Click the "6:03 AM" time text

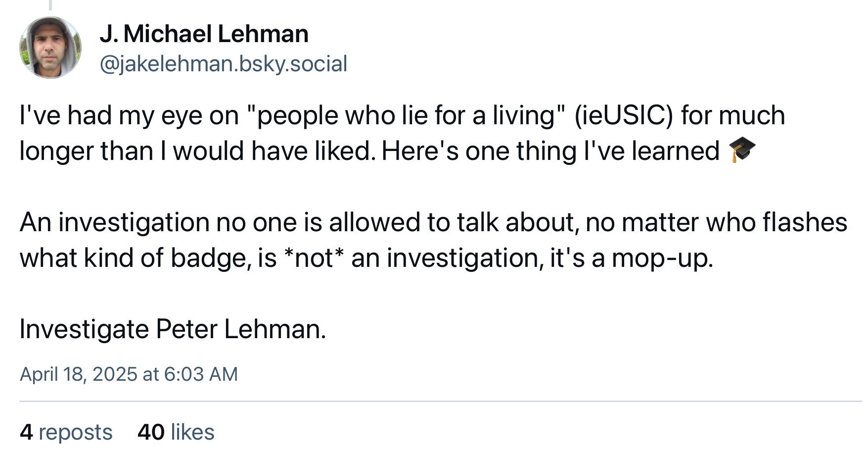pyautogui.click(x=200, y=374)
